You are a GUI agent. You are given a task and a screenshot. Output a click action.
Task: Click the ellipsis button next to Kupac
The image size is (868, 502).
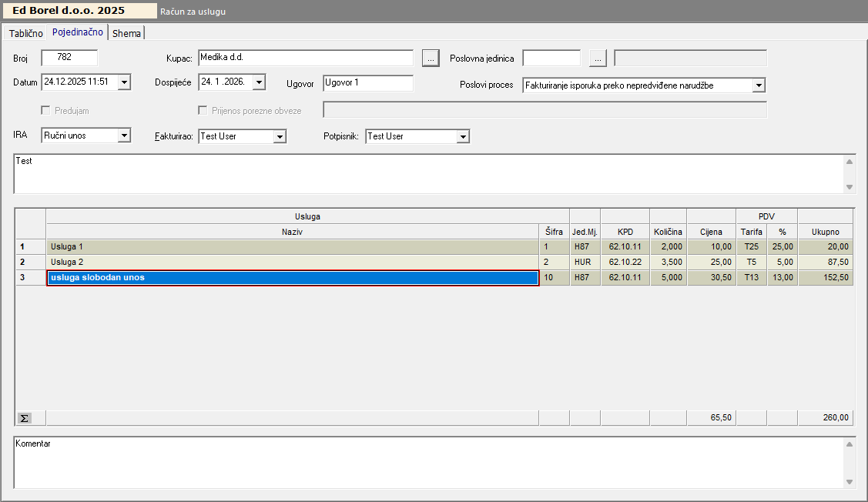tap(431, 58)
